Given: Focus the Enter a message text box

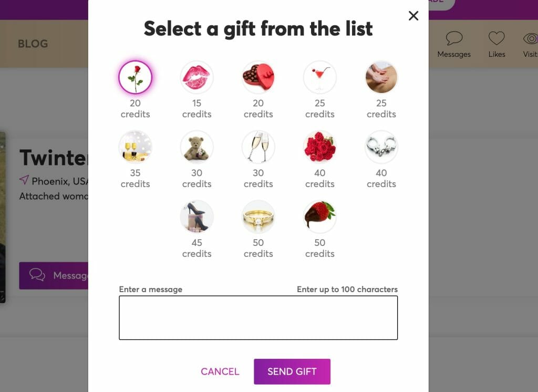Looking at the screenshot, I should [x=258, y=318].
